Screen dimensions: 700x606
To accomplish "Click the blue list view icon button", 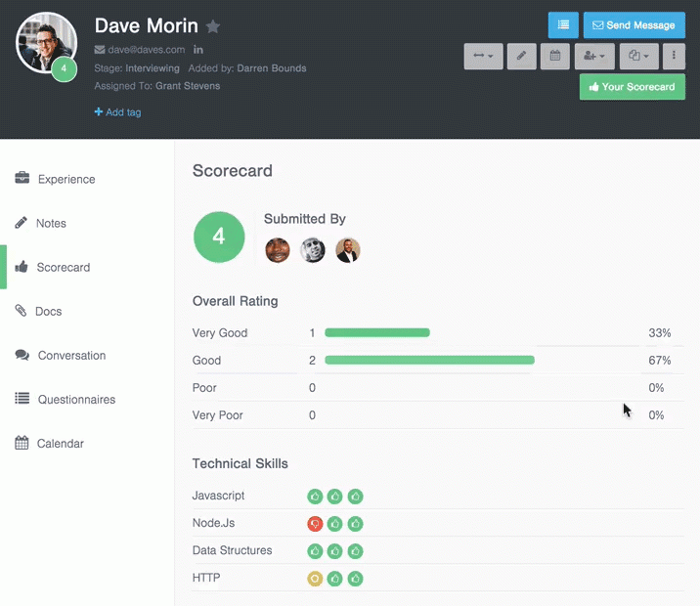I will click(x=563, y=25).
